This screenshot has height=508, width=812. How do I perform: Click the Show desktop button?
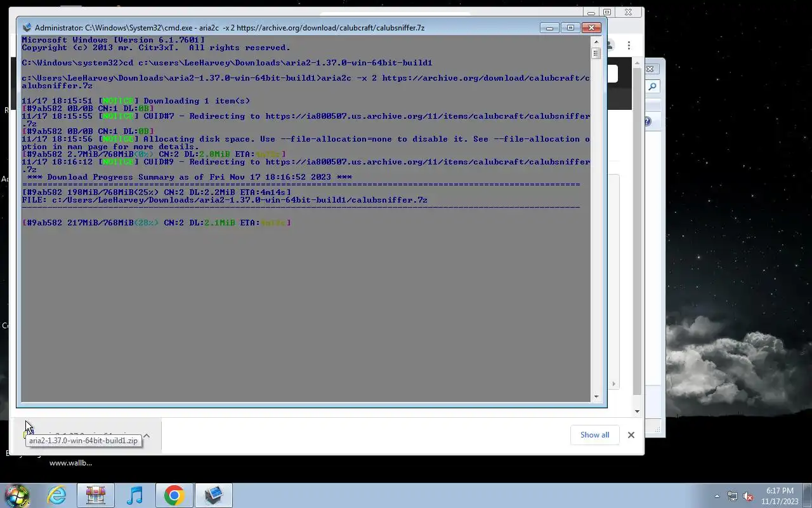[807, 495]
